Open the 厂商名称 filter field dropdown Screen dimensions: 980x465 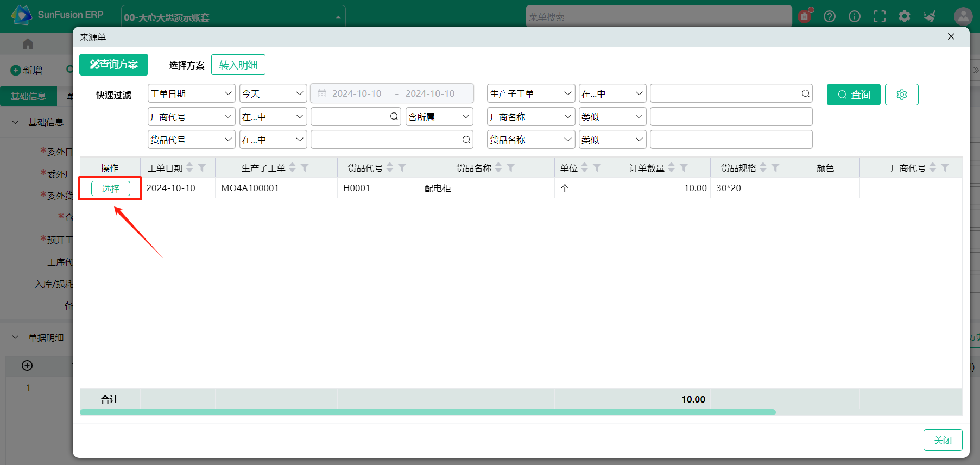(x=531, y=117)
